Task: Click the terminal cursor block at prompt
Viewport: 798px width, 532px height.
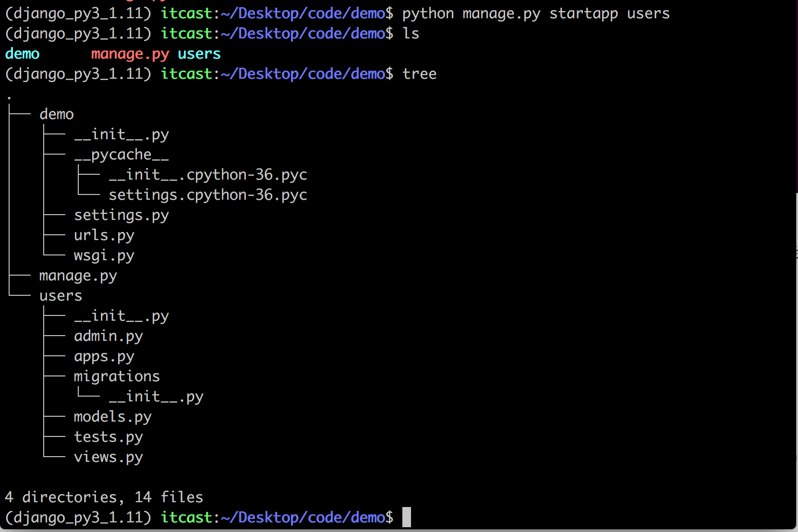Action: pyautogui.click(x=407, y=517)
